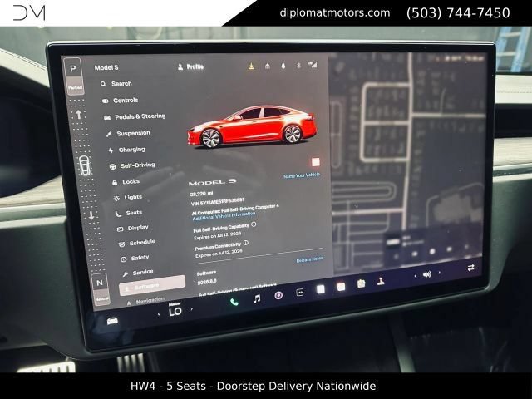This screenshot has width=532, height=399.
Task: Click the Name Your Vehicle link
Action: 302,175
